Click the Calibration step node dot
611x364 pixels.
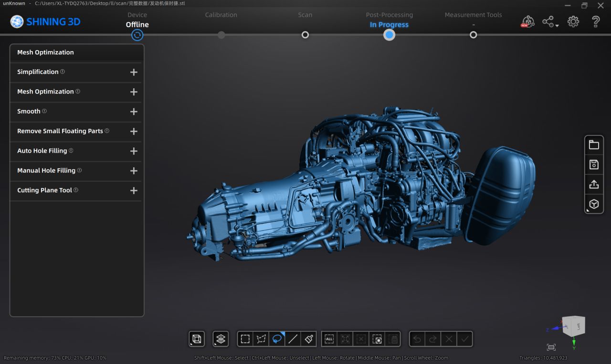coord(221,35)
